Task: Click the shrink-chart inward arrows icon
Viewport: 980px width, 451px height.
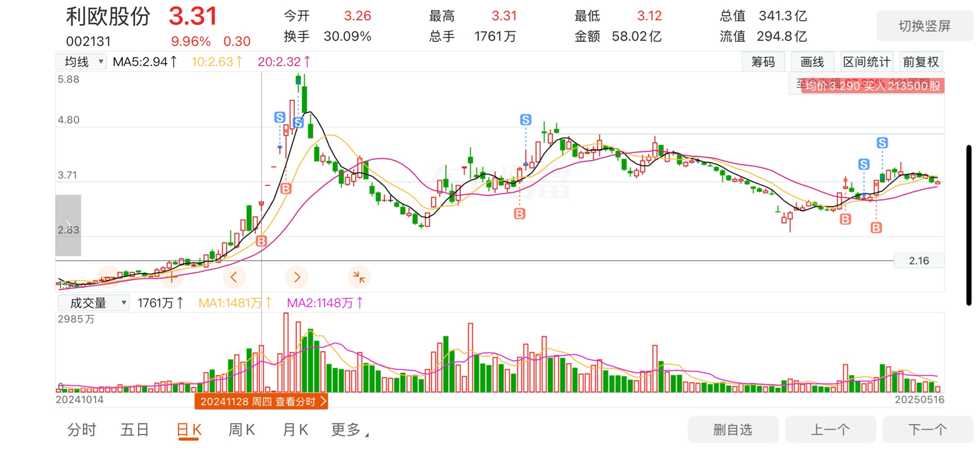Action: [359, 277]
